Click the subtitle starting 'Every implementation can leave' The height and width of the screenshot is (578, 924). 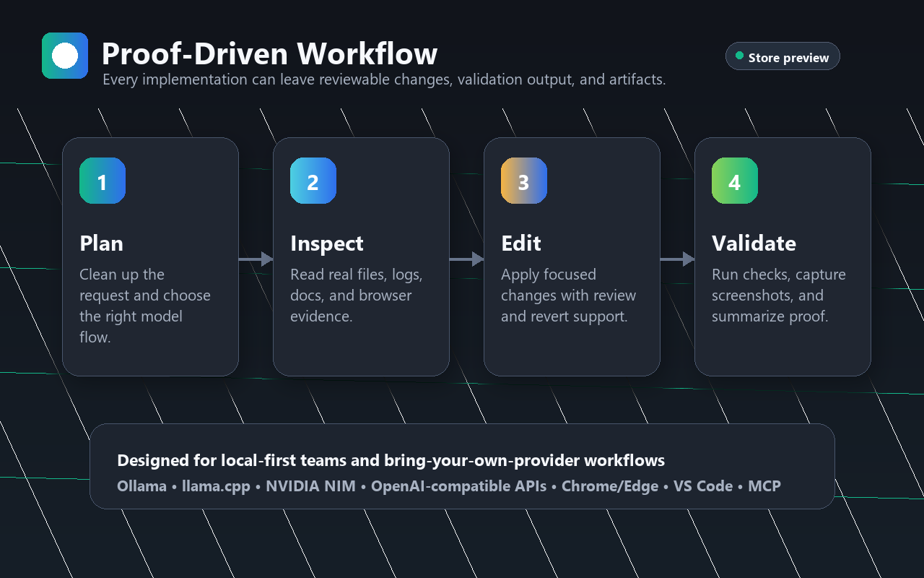point(384,79)
